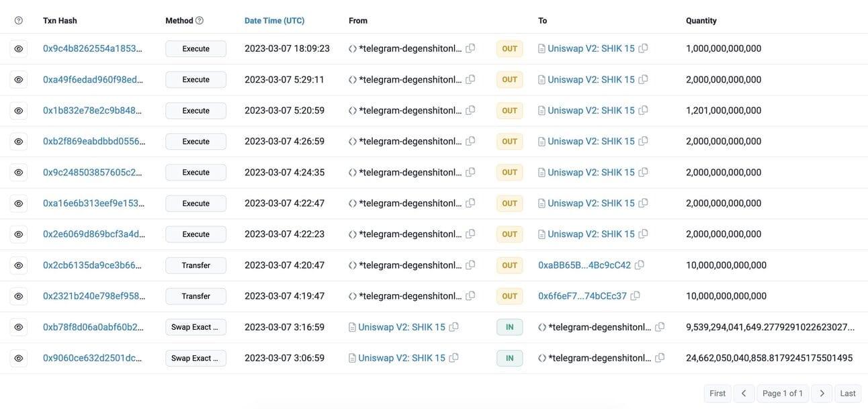The width and height of the screenshot is (868, 409).
Task: Go to the previous page arrow
Action: coord(744,394)
